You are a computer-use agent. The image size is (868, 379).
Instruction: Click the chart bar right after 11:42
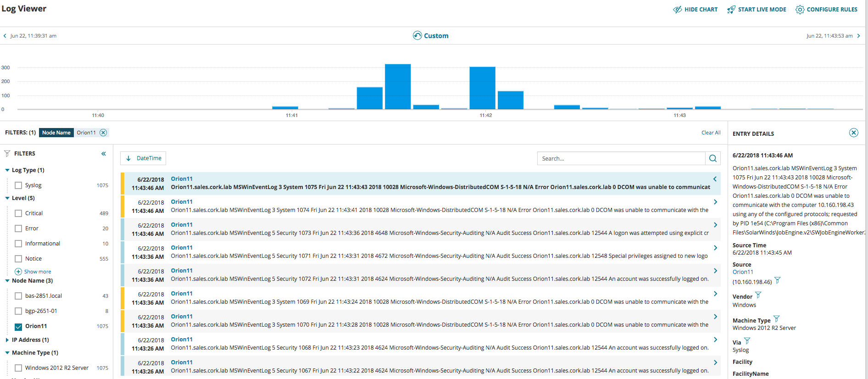[x=511, y=100]
